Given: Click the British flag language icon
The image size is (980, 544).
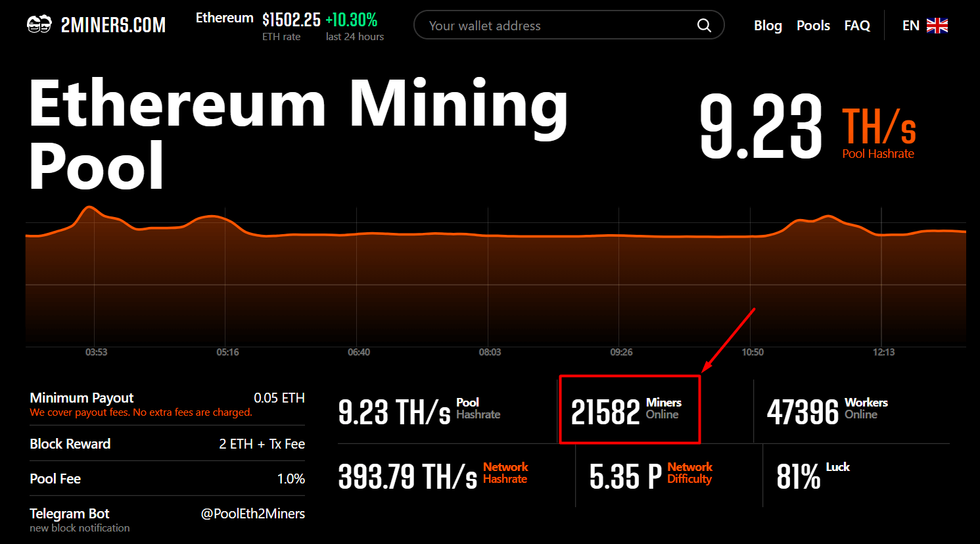Looking at the screenshot, I should pos(937,25).
